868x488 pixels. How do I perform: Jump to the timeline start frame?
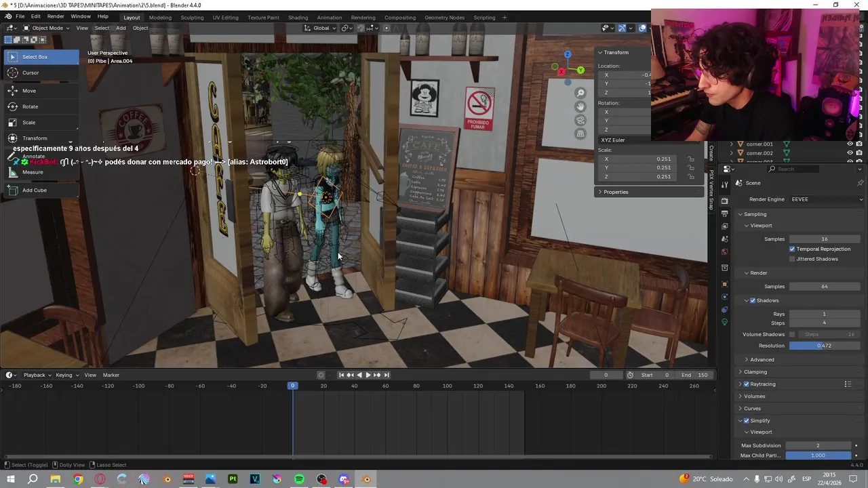point(341,375)
